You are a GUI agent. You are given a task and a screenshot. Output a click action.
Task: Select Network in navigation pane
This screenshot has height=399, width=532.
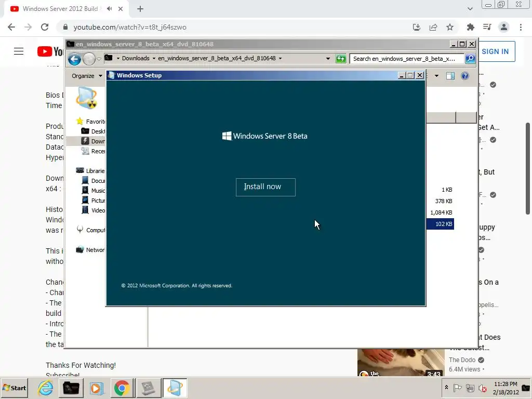tap(90, 249)
